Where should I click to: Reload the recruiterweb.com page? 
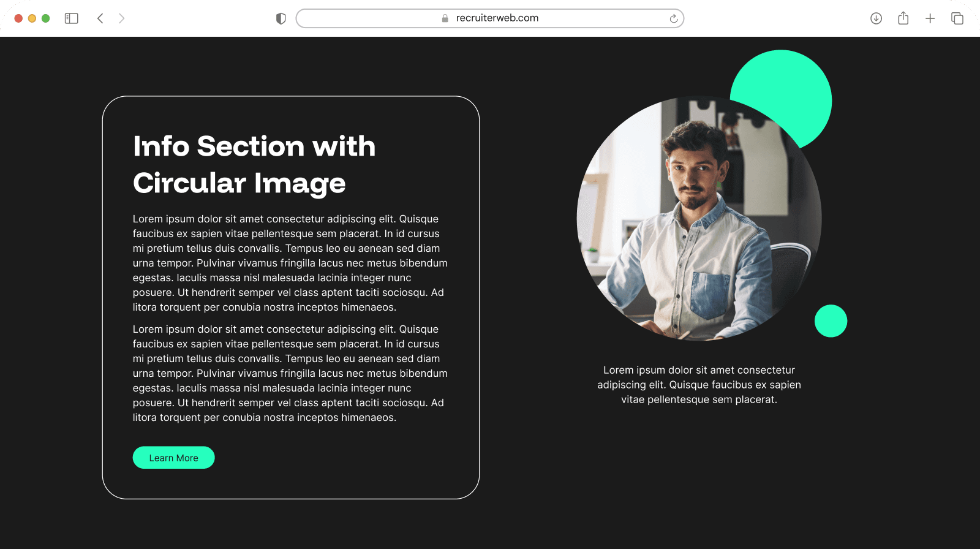673,18
